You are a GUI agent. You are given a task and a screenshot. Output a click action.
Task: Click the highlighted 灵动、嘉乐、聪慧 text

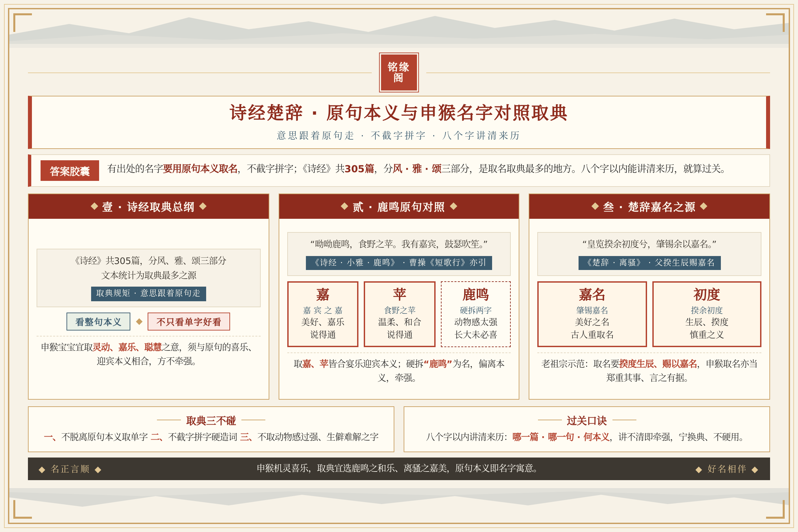pos(127,347)
